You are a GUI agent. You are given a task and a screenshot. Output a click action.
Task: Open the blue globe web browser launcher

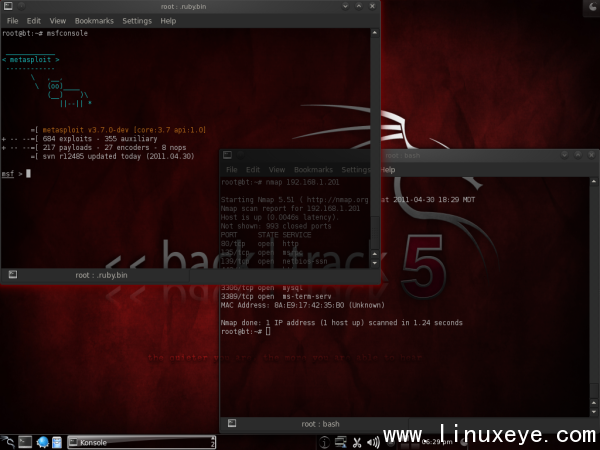click(x=42, y=442)
